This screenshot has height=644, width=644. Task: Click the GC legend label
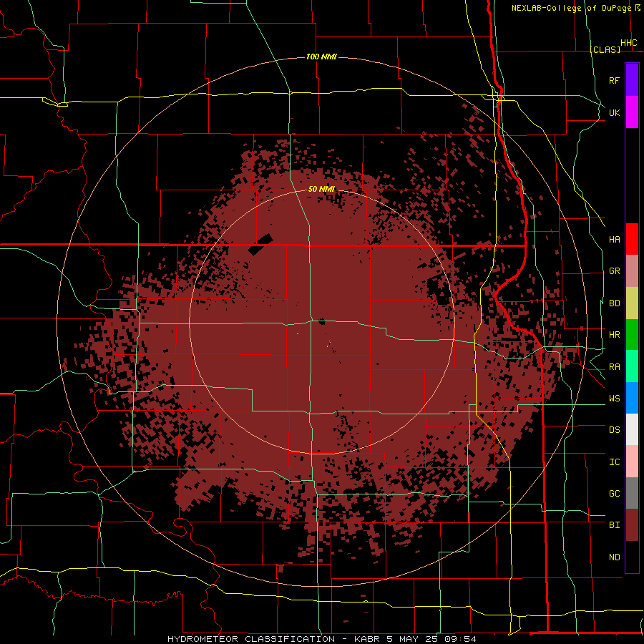(x=614, y=494)
